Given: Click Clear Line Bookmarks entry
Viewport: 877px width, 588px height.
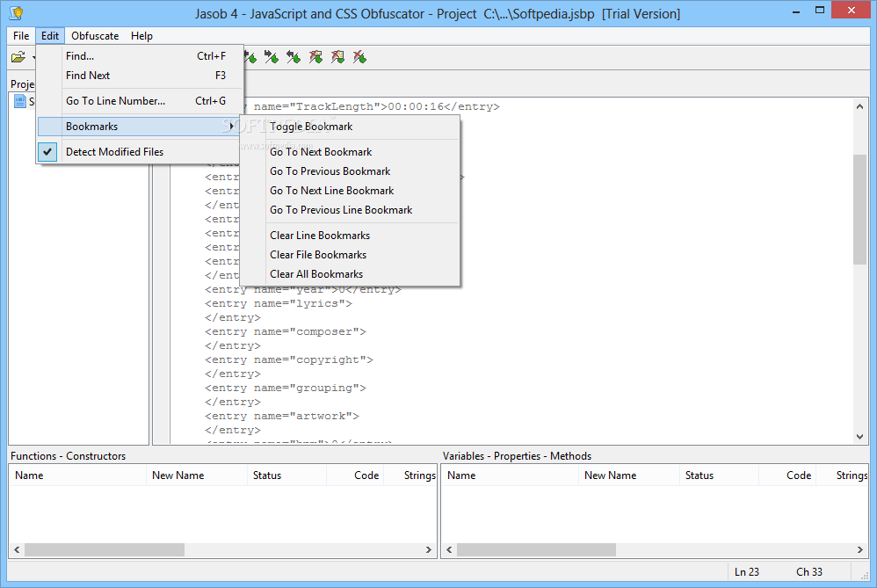Looking at the screenshot, I should point(350,236).
